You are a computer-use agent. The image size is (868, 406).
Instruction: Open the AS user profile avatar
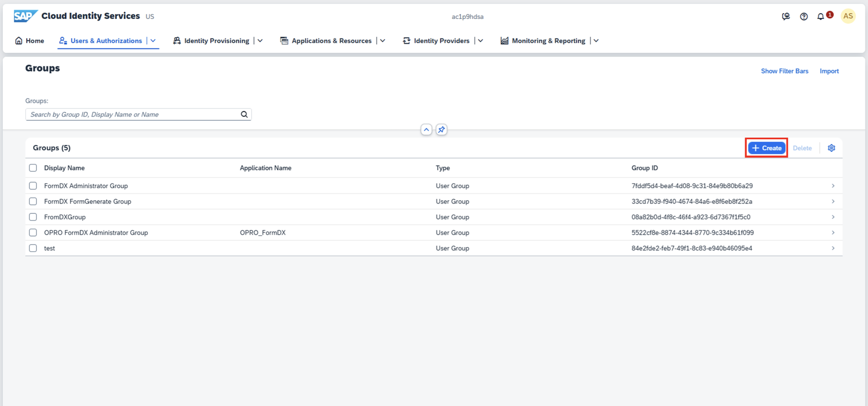point(847,16)
